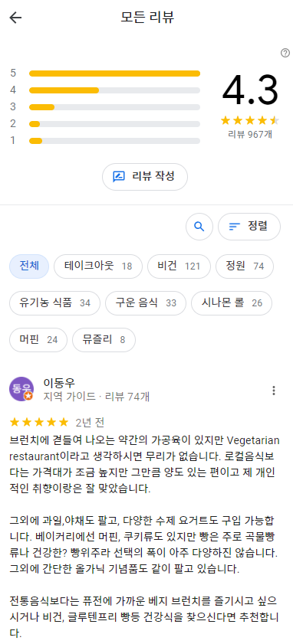Screen dimensions: 293x644
Task: Click the 4-star rating bar
Action: [114, 90]
